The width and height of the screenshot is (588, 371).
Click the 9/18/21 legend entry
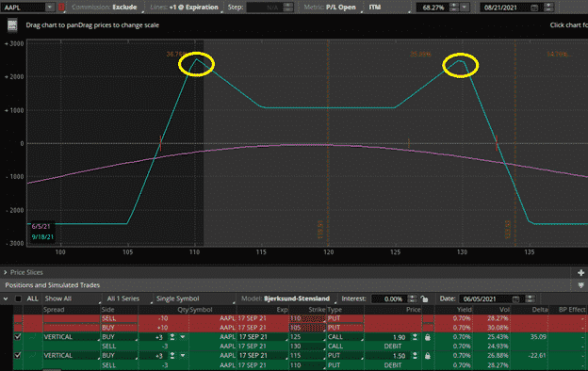pos(42,237)
